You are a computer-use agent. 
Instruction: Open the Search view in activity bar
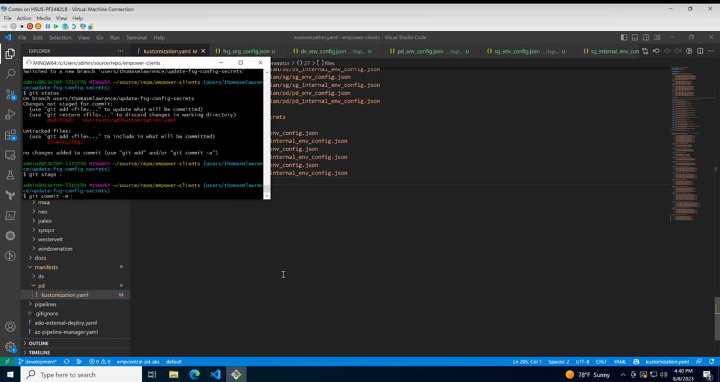10,74
